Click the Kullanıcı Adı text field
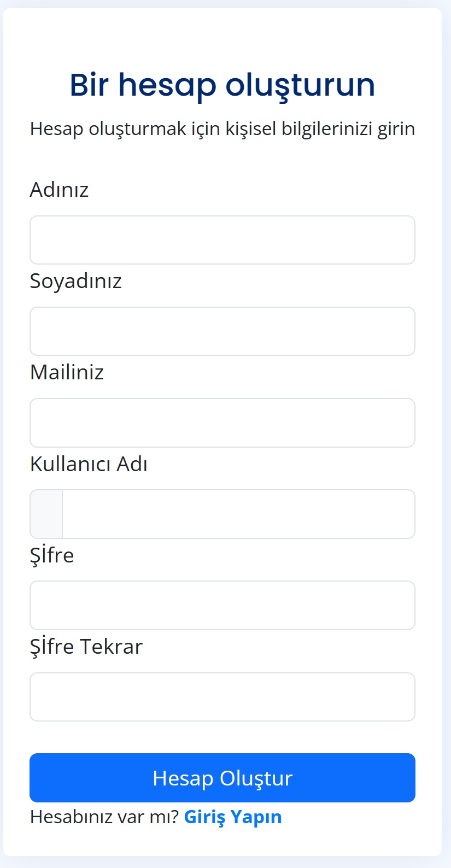This screenshot has height=868, width=451. 238,514
